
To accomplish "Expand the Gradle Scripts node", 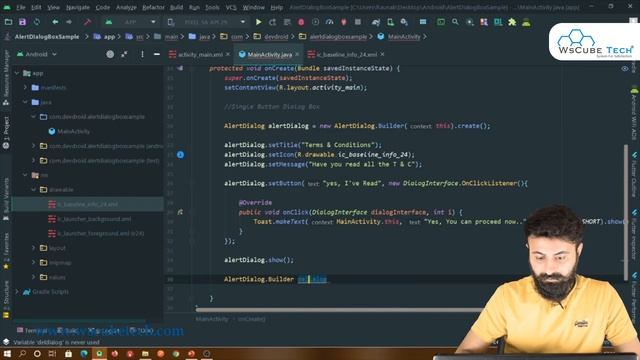I will pyautogui.click(x=17, y=292).
